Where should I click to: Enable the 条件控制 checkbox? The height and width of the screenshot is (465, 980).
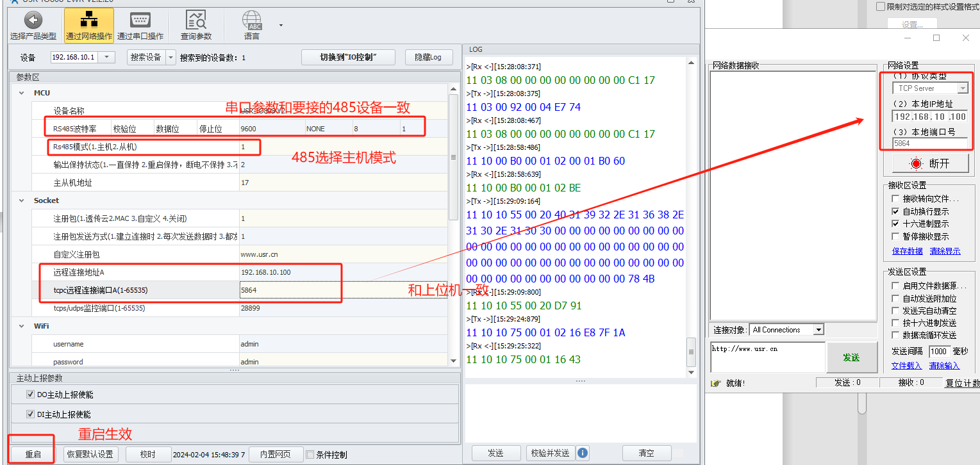(x=310, y=455)
